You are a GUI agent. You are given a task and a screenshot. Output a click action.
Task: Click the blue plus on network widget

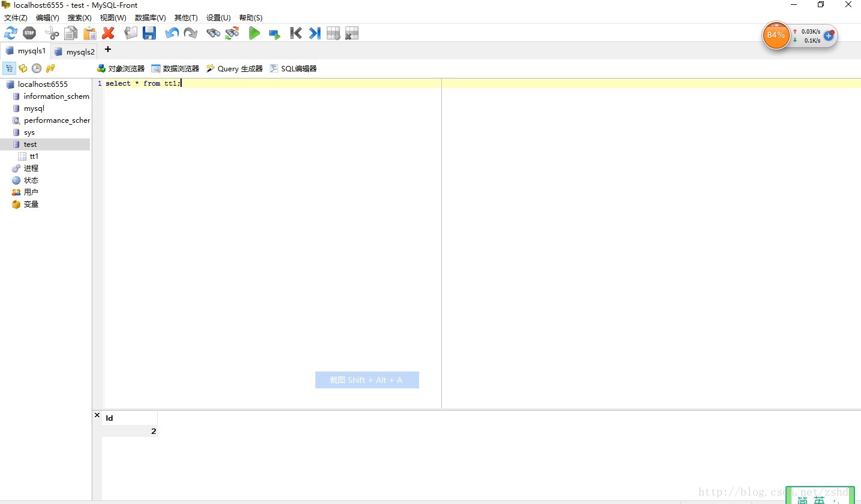pos(829,36)
